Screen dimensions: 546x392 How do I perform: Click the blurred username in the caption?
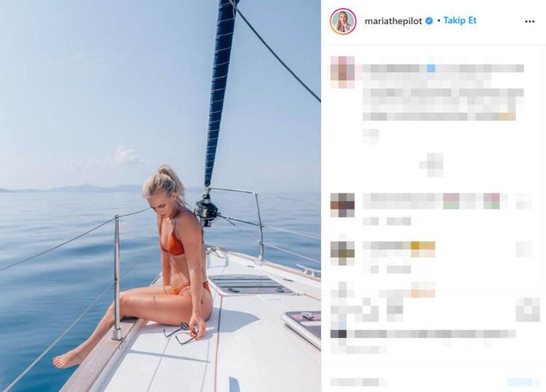[391, 68]
